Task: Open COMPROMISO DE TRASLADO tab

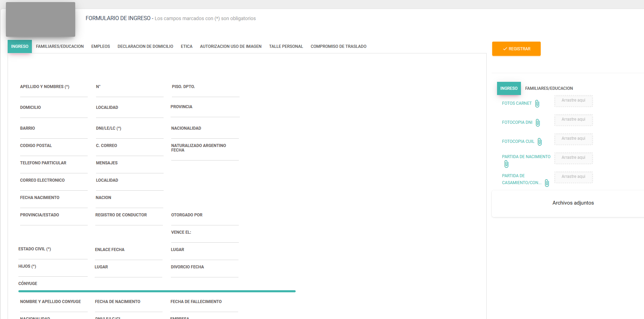Action: coord(339,46)
